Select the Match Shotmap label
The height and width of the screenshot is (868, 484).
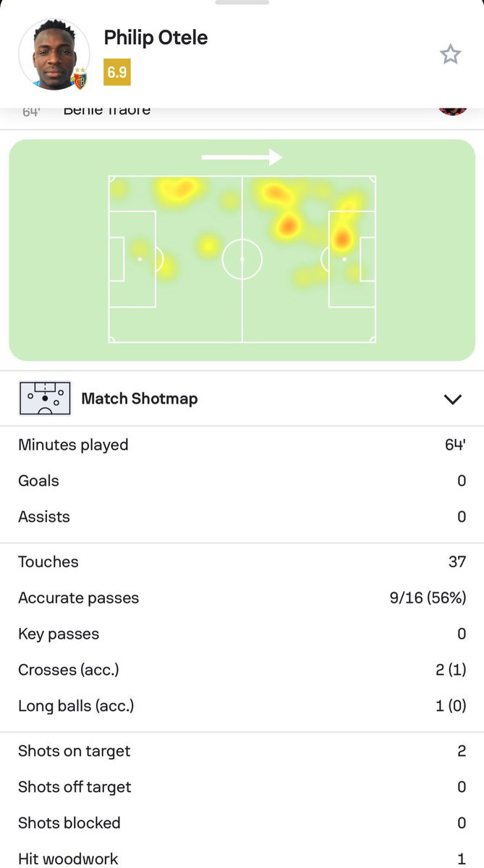(x=139, y=399)
